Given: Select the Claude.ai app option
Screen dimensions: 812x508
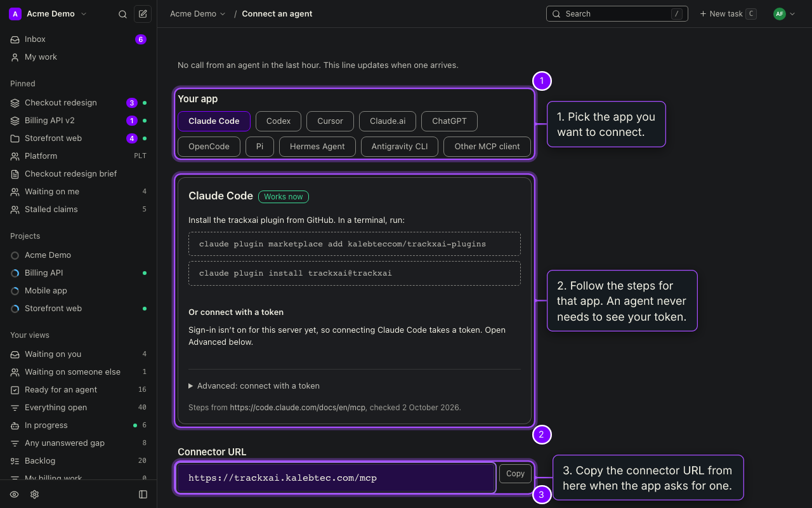Looking at the screenshot, I should [388, 121].
